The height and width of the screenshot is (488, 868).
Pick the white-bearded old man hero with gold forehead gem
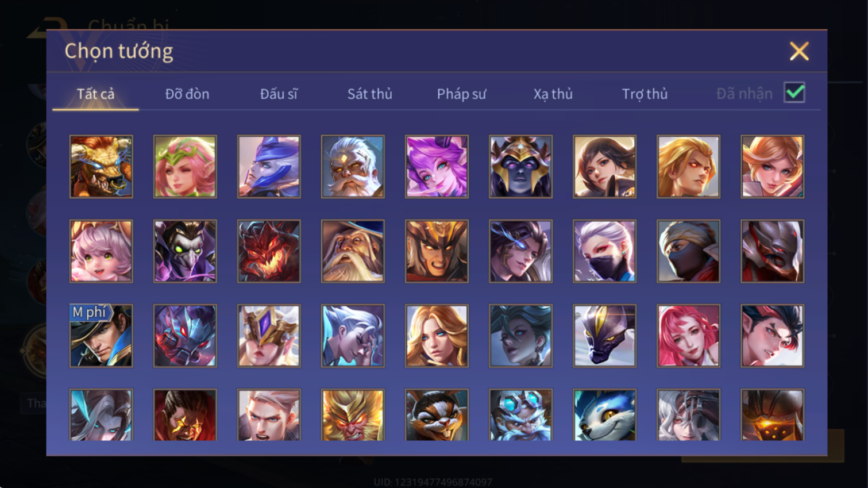click(353, 167)
